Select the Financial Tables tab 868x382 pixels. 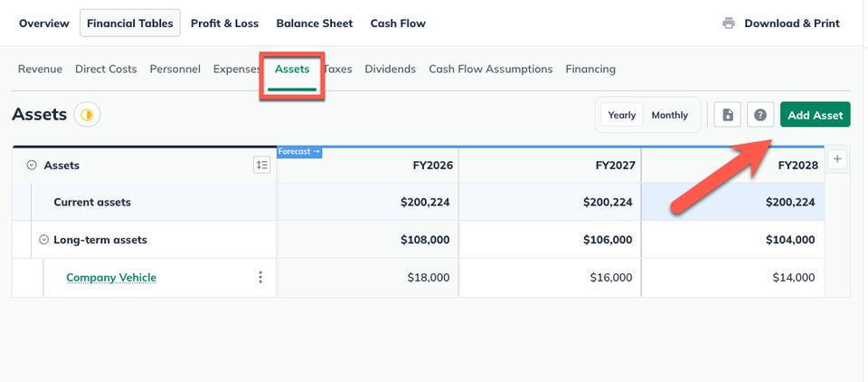tap(130, 24)
